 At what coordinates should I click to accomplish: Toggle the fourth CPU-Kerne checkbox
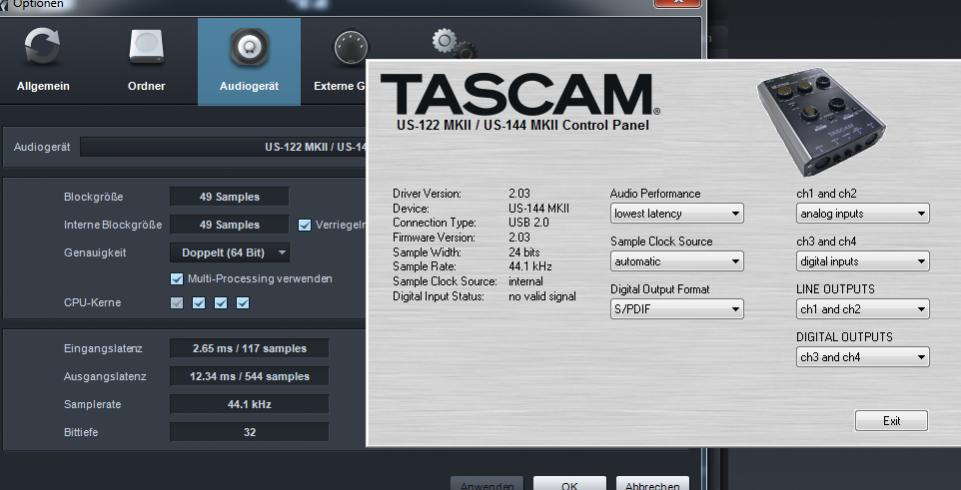coord(243,303)
